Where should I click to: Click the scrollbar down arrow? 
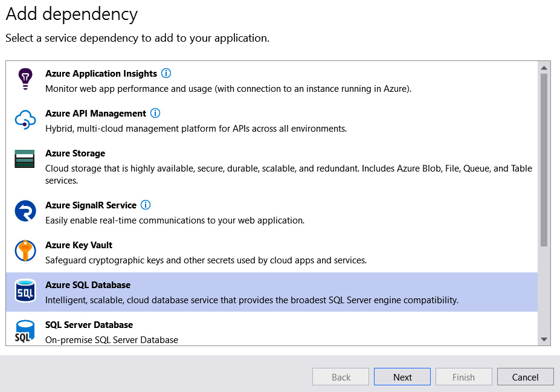pos(544,339)
